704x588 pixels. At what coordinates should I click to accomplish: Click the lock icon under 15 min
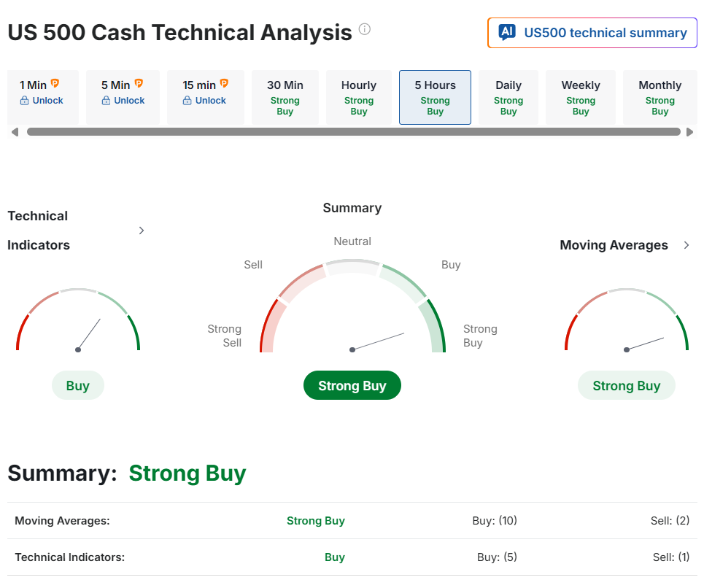(187, 101)
